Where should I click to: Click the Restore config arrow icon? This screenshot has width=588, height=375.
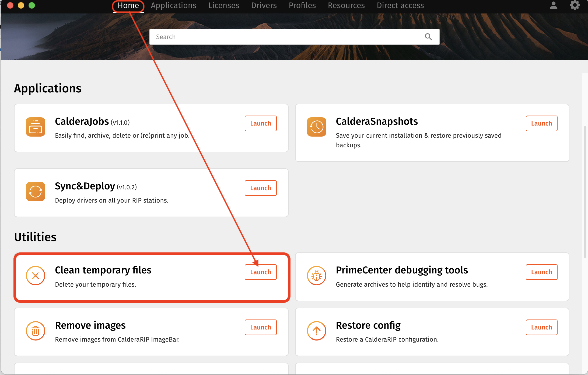[316, 331]
